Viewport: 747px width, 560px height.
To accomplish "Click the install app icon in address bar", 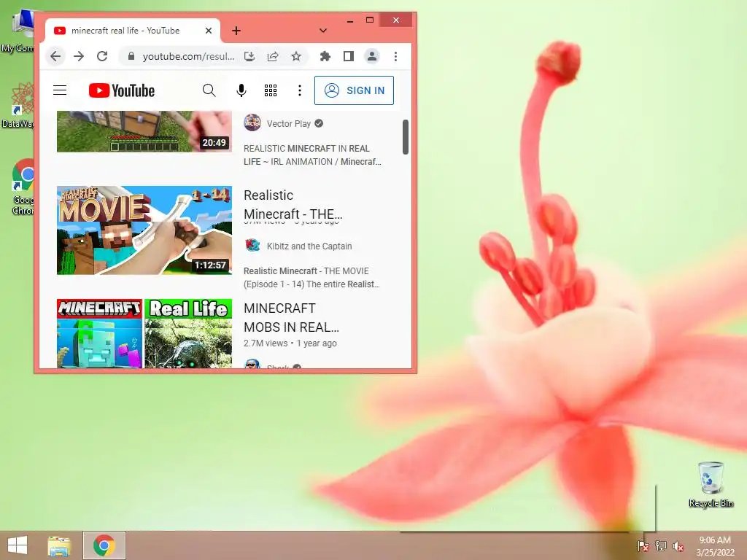I will [x=249, y=56].
